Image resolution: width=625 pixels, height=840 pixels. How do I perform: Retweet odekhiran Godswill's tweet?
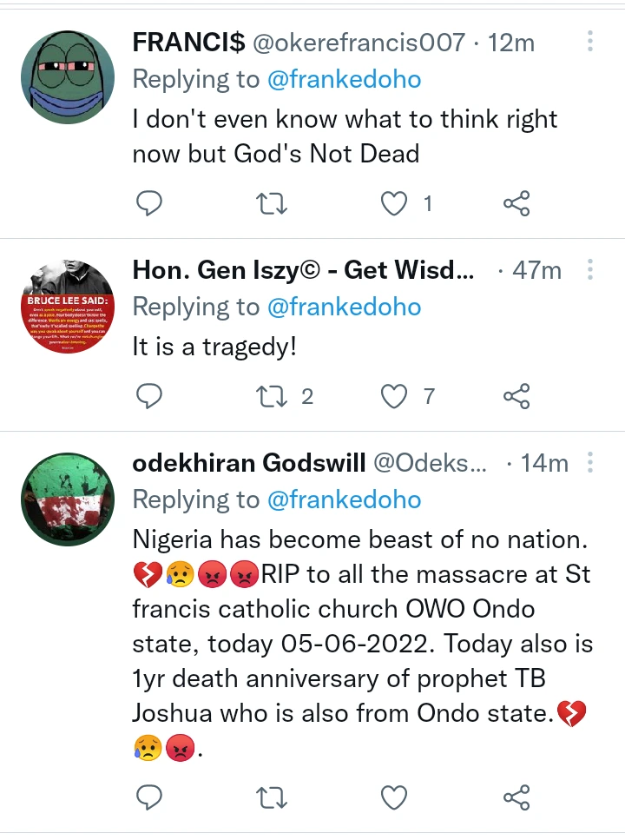click(273, 797)
